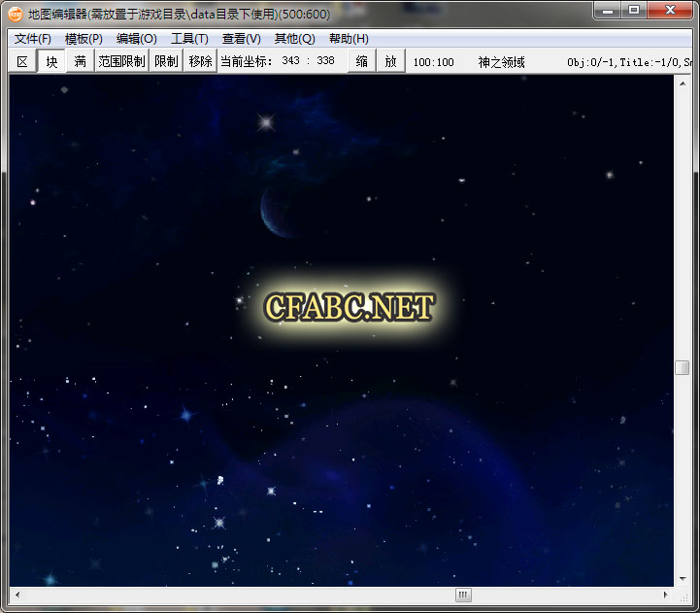Click the 移除 button
The width and height of the screenshot is (700, 613).
[200, 61]
